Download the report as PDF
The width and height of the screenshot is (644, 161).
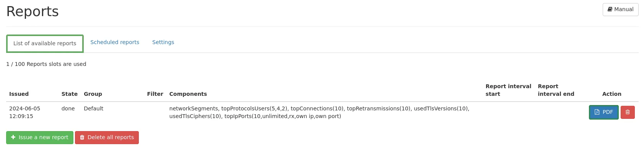pos(603,112)
